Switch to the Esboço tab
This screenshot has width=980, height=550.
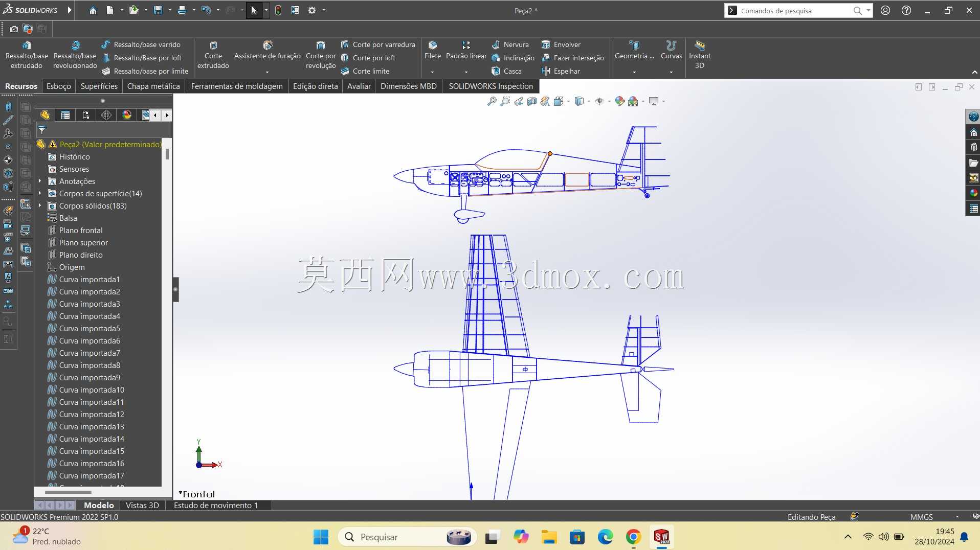point(59,86)
